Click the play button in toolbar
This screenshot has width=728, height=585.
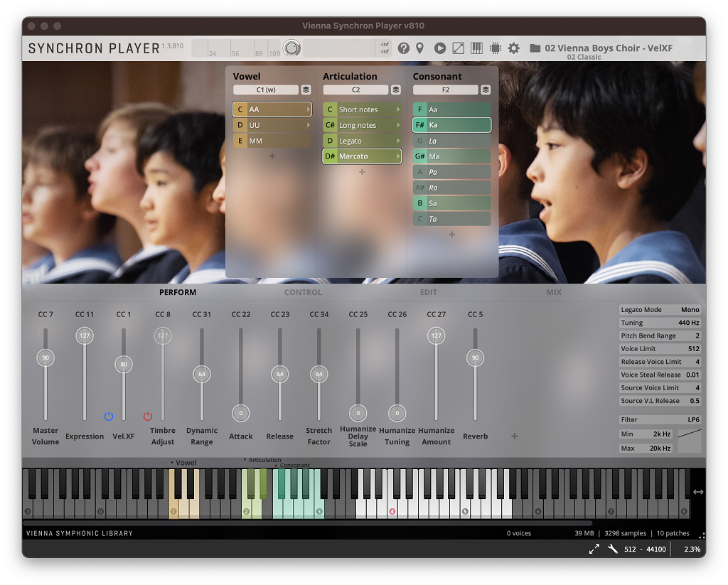[439, 48]
